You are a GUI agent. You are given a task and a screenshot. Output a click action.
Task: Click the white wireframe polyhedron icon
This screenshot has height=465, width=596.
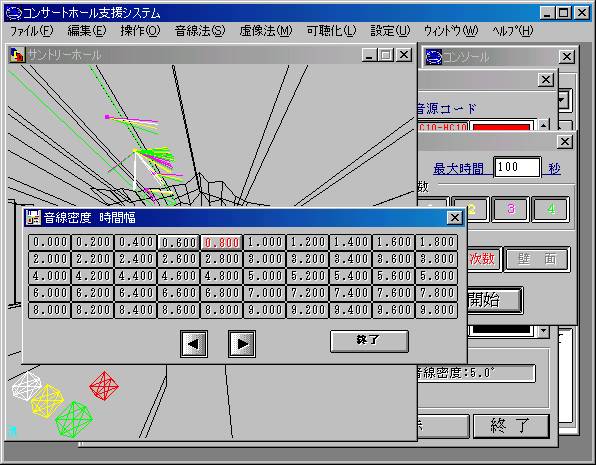(27, 386)
